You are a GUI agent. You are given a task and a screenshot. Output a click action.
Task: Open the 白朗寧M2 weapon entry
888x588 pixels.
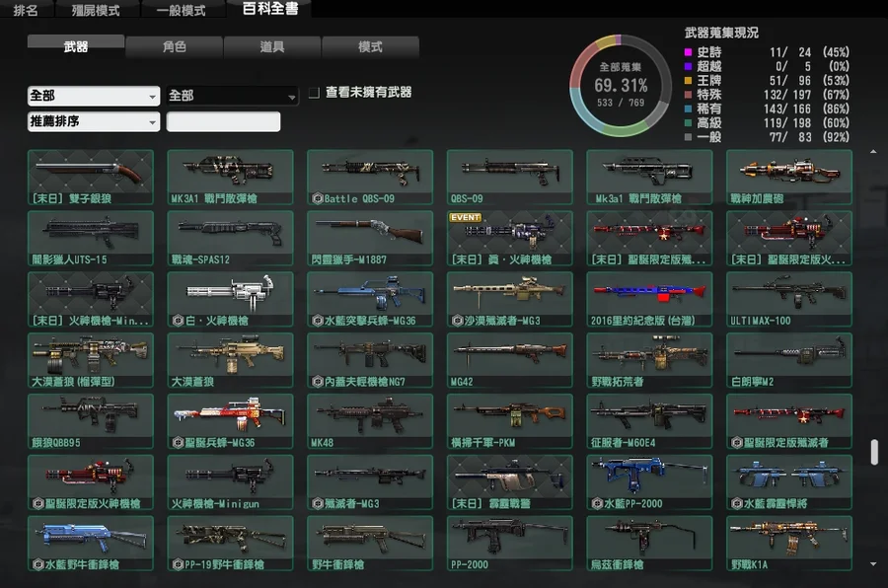click(x=788, y=360)
